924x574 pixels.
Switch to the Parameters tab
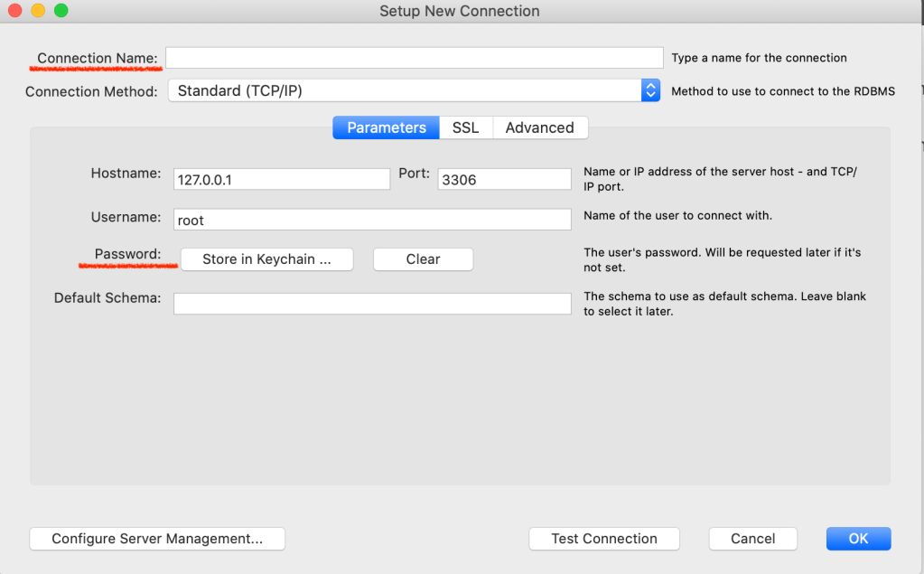[386, 127]
